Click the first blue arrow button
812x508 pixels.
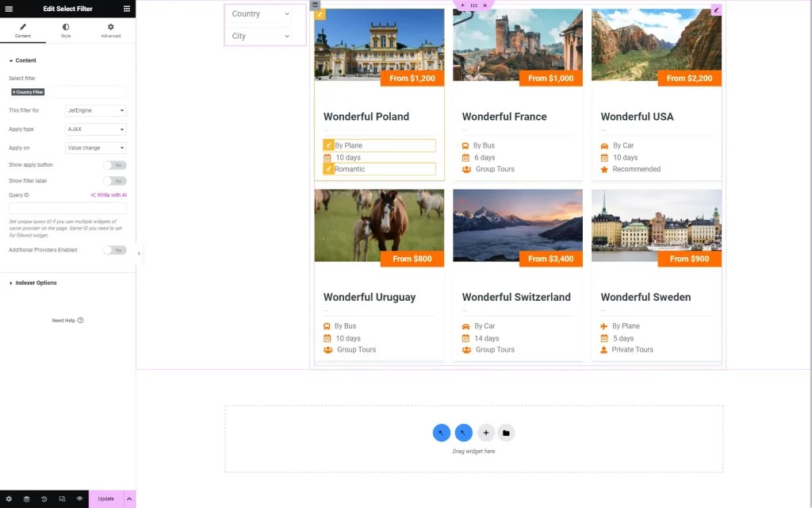click(441, 433)
